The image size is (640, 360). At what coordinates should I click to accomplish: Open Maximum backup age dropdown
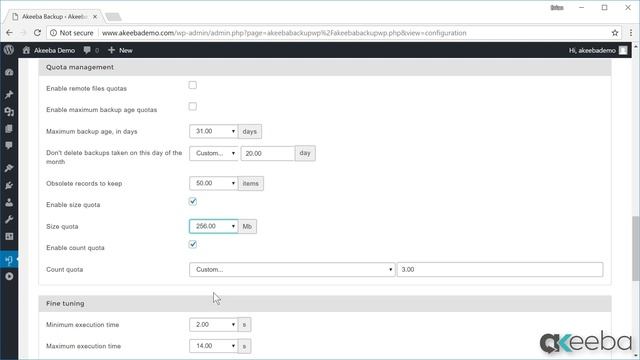[x=213, y=131]
